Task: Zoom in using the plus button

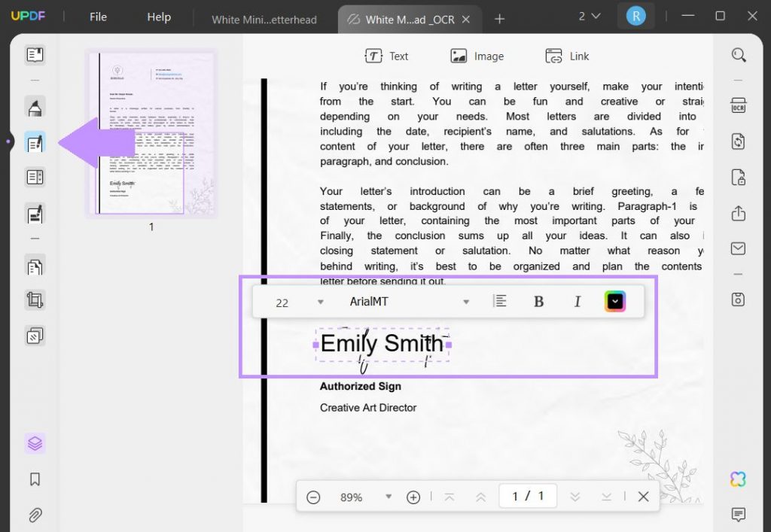Action: point(413,497)
